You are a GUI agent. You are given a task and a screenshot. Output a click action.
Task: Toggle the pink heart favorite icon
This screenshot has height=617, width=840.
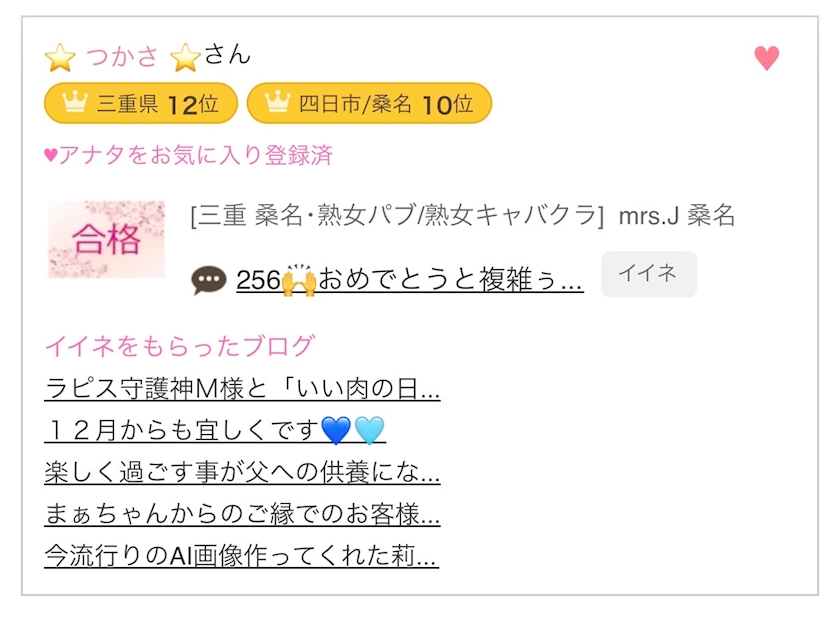coord(766,59)
